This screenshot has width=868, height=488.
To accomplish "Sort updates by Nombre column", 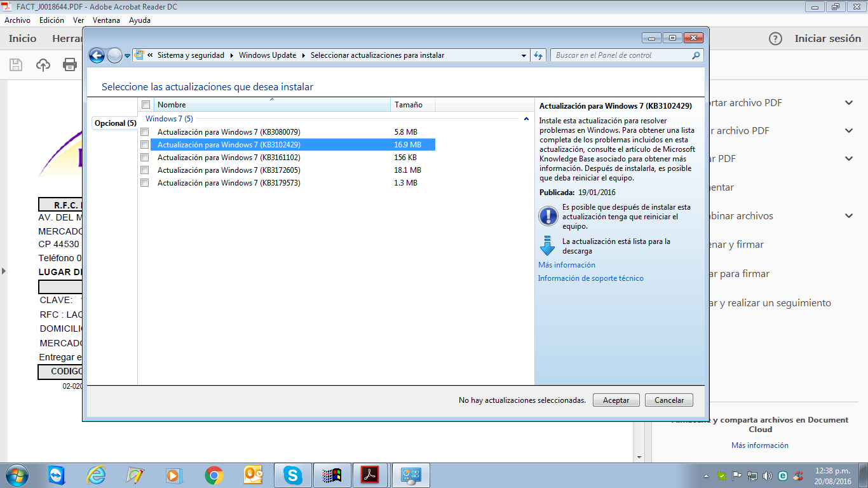I will pyautogui.click(x=272, y=105).
